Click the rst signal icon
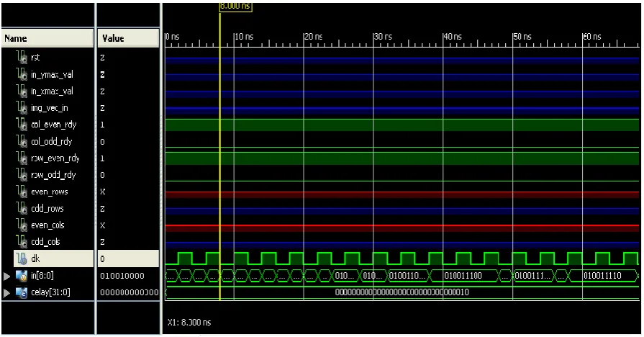 pyautogui.click(x=22, y=57)
